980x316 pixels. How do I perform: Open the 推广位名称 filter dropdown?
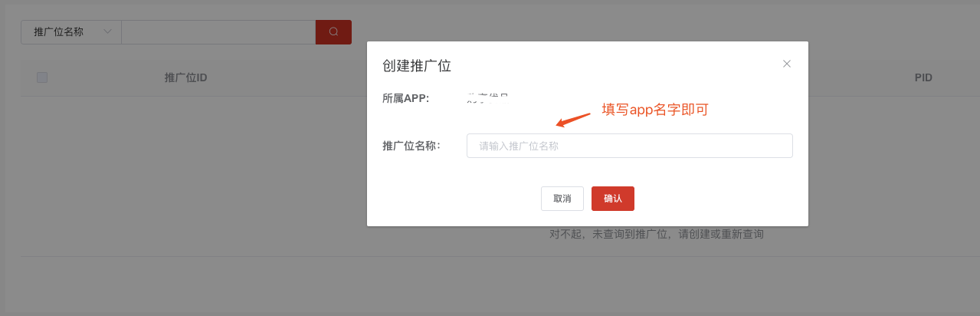pyautogui.click(x=70, y=32)
